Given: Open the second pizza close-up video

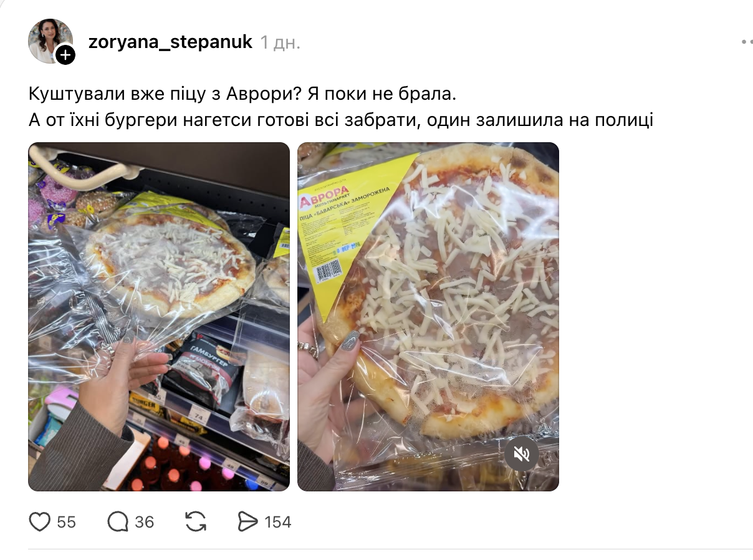Looking at the screenshot, I should pyautogui.click(x=428, y=317).
